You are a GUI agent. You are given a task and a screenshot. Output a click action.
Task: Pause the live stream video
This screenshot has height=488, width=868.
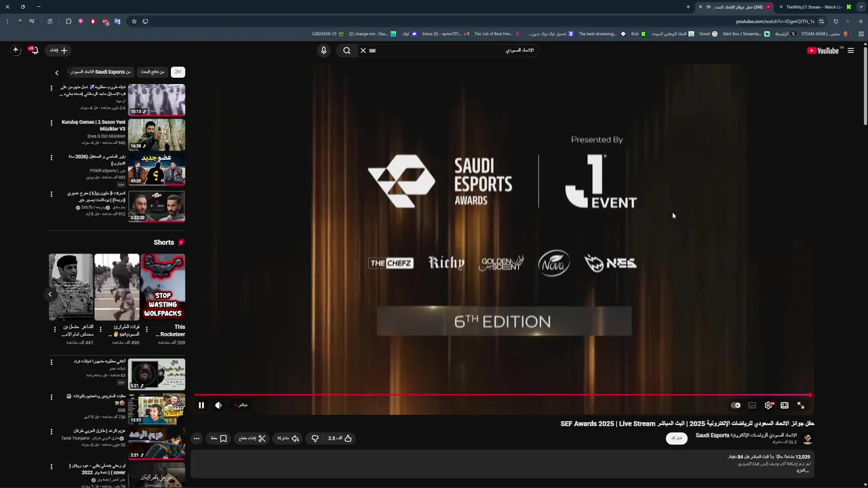click(x=201, y=405)
